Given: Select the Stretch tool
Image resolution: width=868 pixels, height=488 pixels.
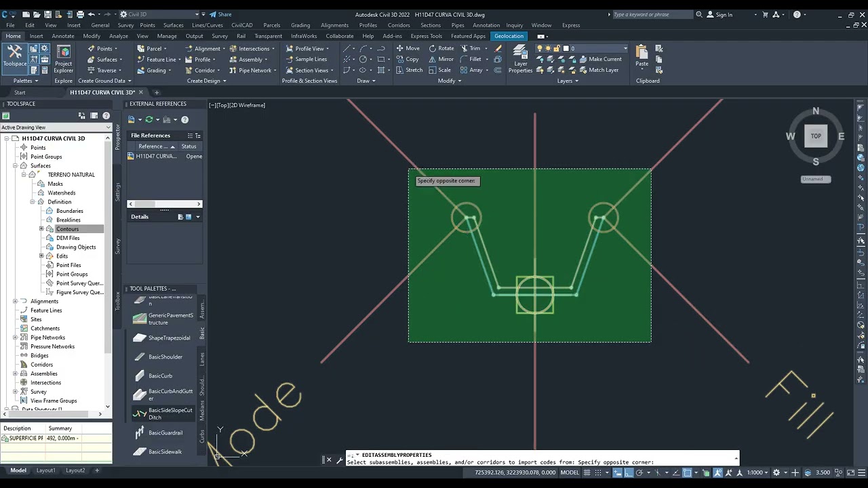Looking at the screenshot, I should tap(409, 70).
